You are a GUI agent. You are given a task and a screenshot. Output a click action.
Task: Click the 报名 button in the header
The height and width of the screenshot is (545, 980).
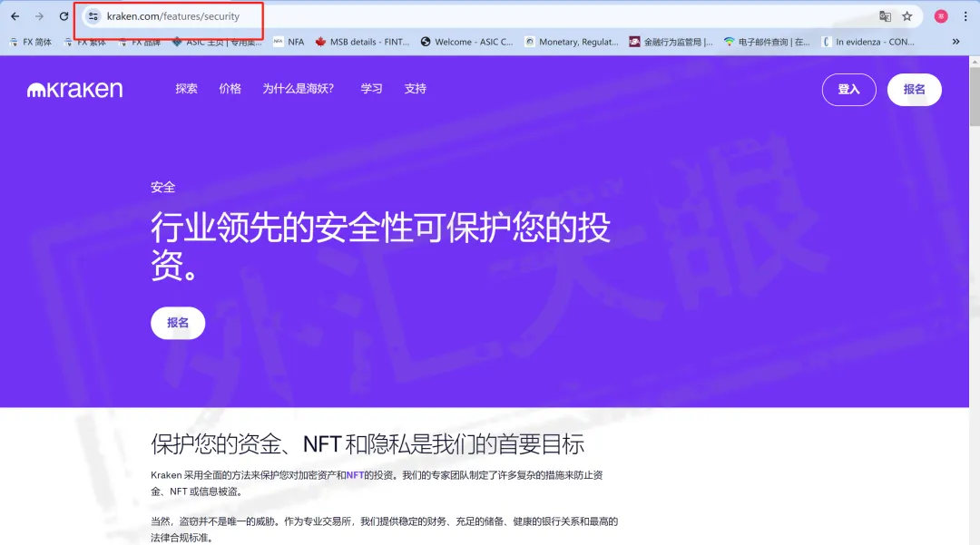click(x=915, y=89)
